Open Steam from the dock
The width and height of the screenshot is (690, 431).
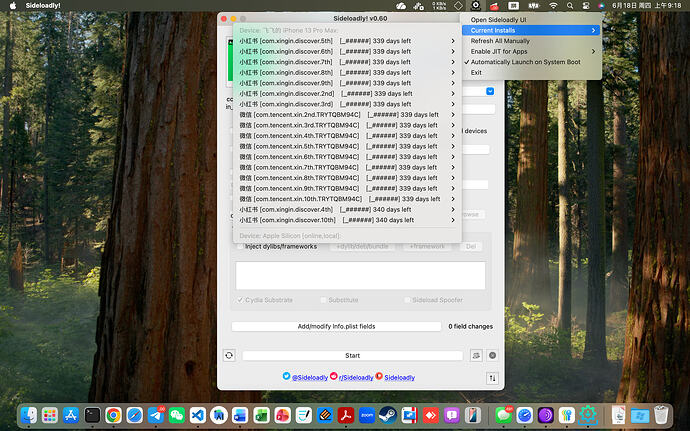[x=388, y=415]
